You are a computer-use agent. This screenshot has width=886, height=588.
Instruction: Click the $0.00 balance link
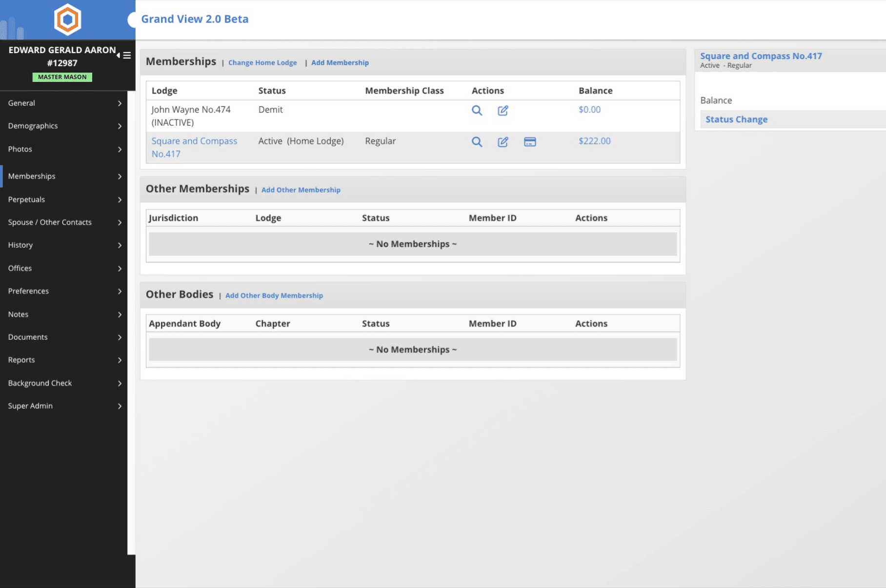click(589, 110)
